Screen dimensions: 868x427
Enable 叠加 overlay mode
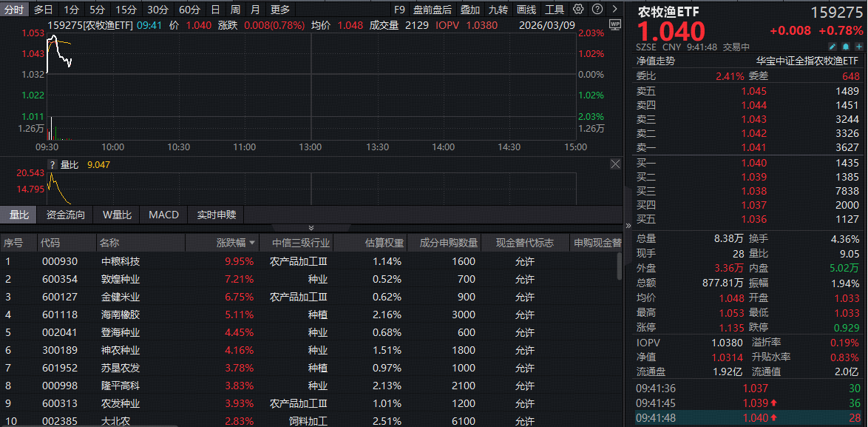pyautogui.click(x=471, y=8)
